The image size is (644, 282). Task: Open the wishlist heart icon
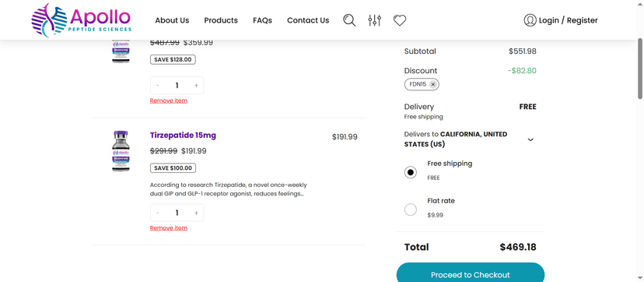[x=400, y=20]
